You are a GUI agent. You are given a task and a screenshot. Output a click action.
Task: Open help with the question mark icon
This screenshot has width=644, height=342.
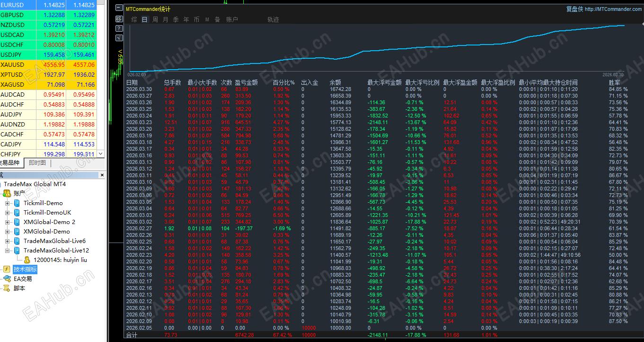[x=119, y=28]
